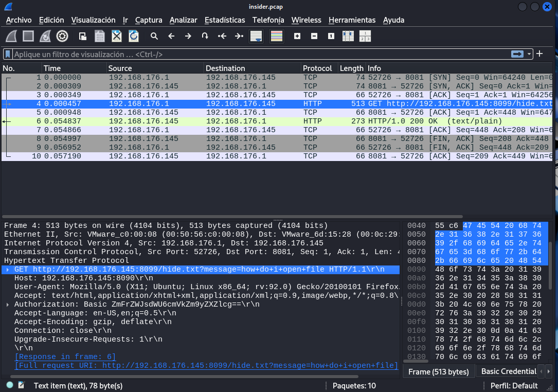558x392 pixels.
Task: Follow the Response in frame 6 link
Action: (x=65, y=357)
